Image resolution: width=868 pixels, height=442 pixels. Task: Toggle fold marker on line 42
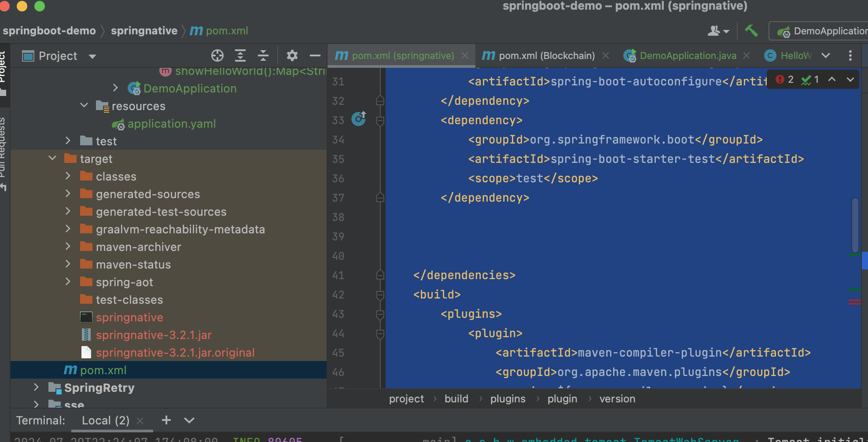coord(380,295)
